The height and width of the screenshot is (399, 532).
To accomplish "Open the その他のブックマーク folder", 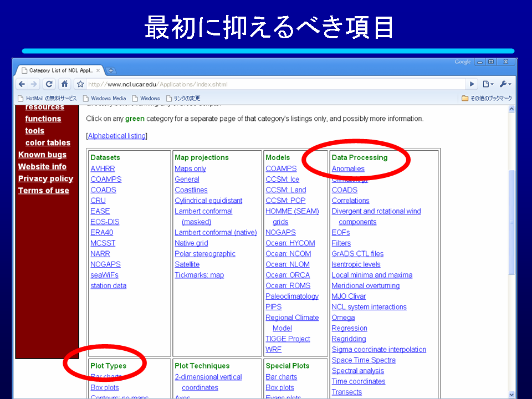I will (x=487, y=99).
